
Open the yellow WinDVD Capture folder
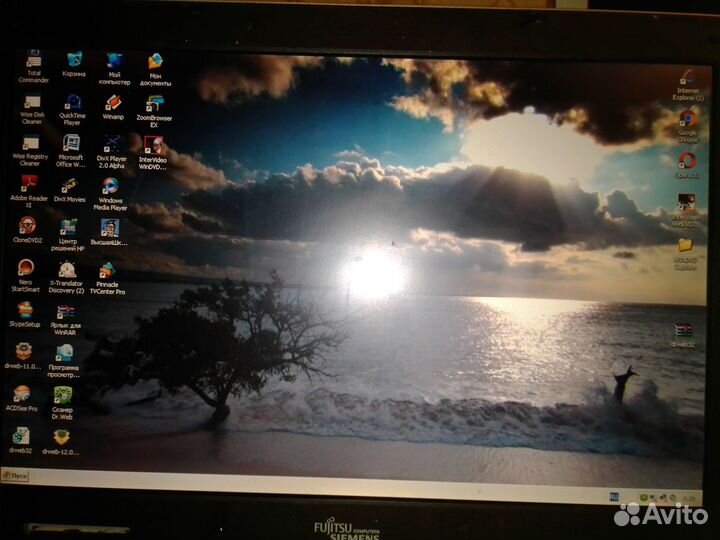685,254
